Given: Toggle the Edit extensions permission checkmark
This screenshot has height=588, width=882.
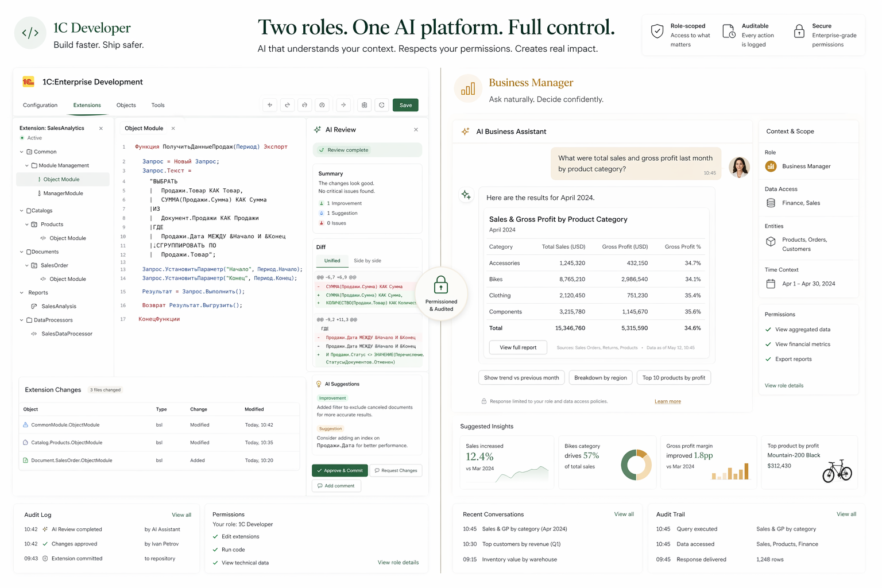Looking at the screenshot, I should point(215,537).
